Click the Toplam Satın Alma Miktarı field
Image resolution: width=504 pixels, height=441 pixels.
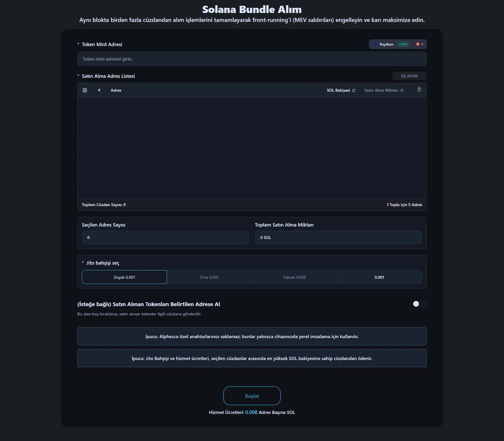[x=338, y=238]
